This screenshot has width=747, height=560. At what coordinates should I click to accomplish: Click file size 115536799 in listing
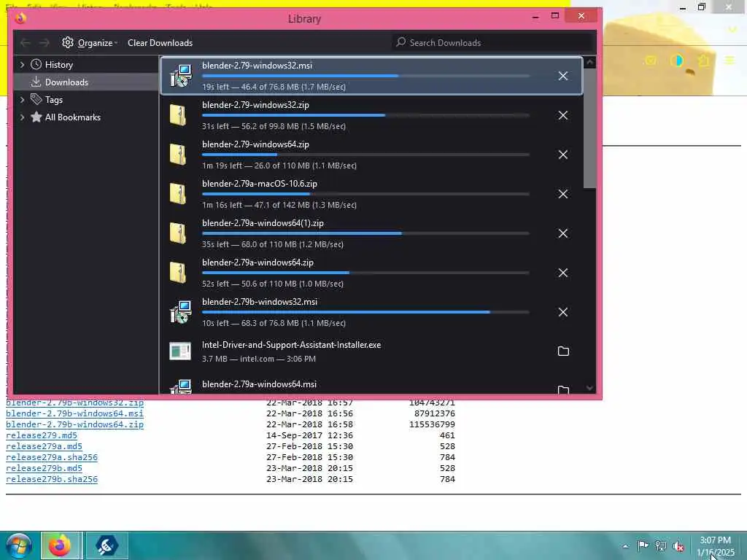(432, 424)
